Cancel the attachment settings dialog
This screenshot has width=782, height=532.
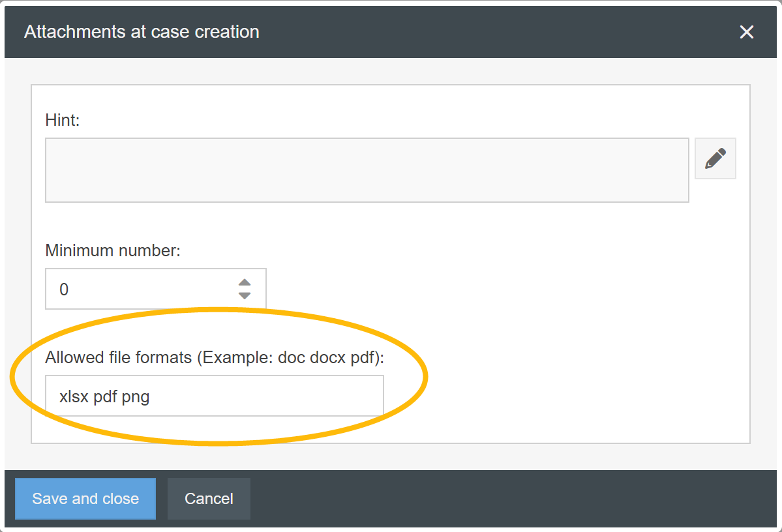point(209,499)
